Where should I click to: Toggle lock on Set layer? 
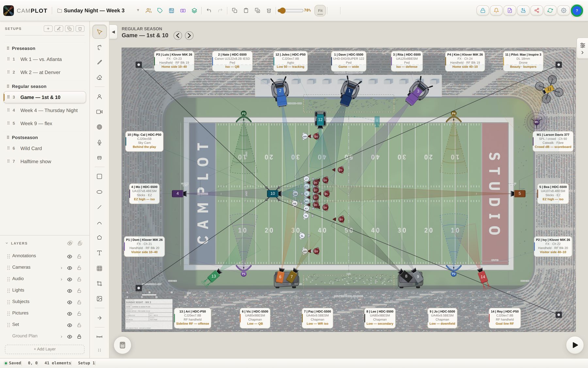pyautogui.click(x=79, y=325)
